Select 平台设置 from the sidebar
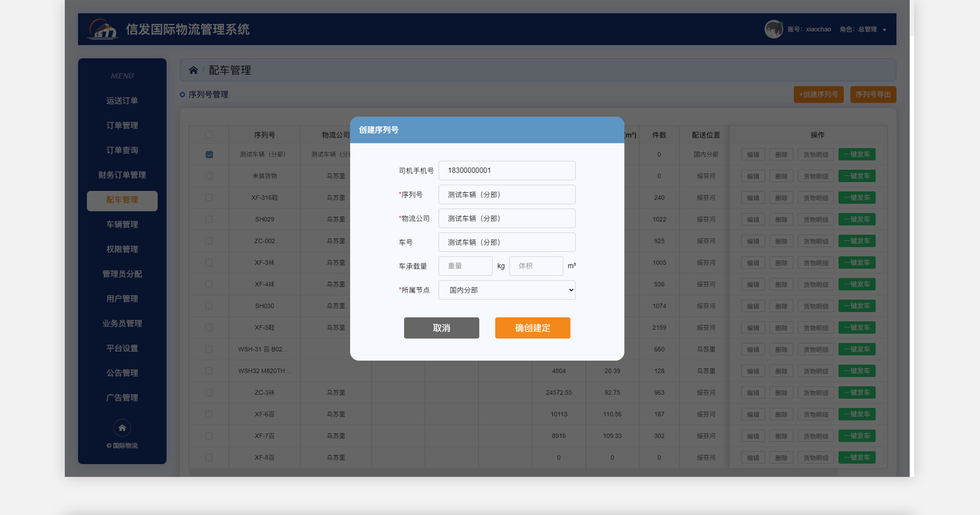980x515 pixels. tap(122, 348)
